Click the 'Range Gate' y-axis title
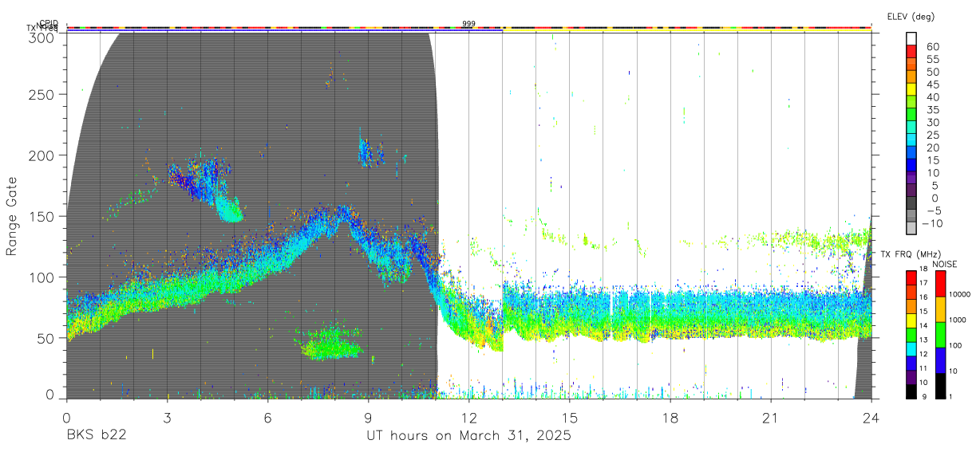Image resolution: width=980 pixels, height=452 pixels. [x=12, y=217]
